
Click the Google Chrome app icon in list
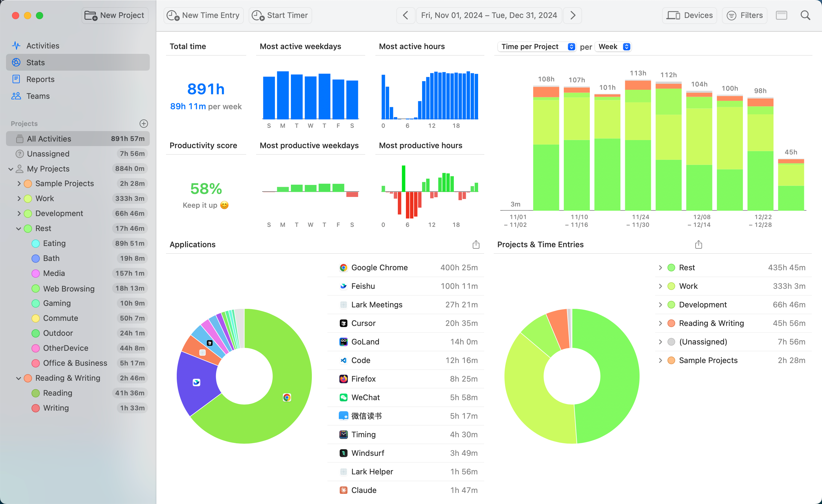(x=343, y=268)
